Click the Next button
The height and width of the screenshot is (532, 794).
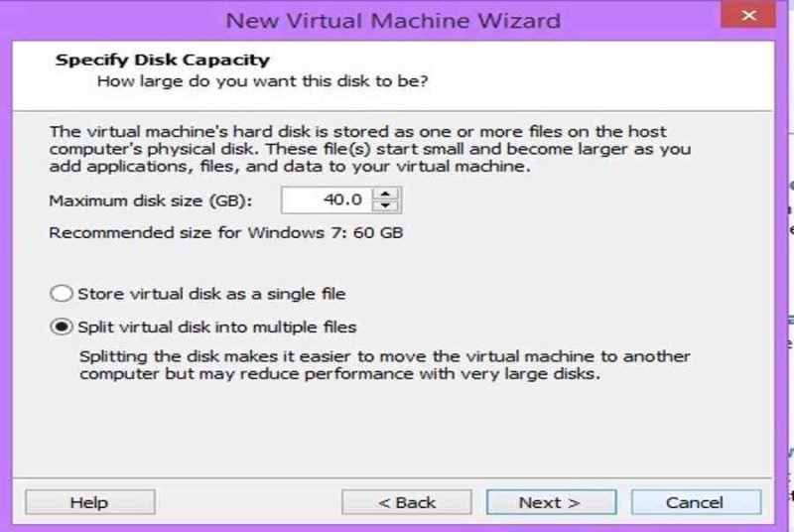[x=551, y=502]
